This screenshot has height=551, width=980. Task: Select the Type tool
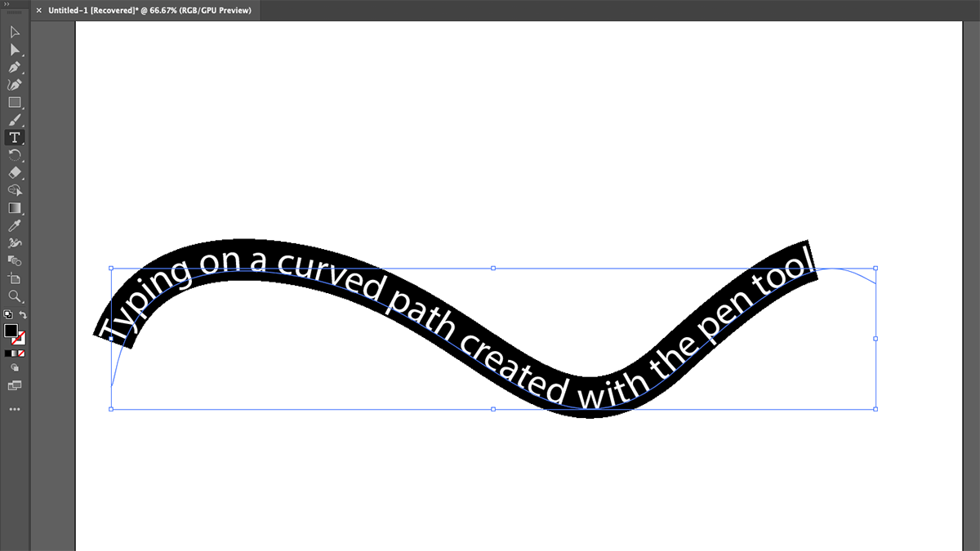tap(15, 138)
